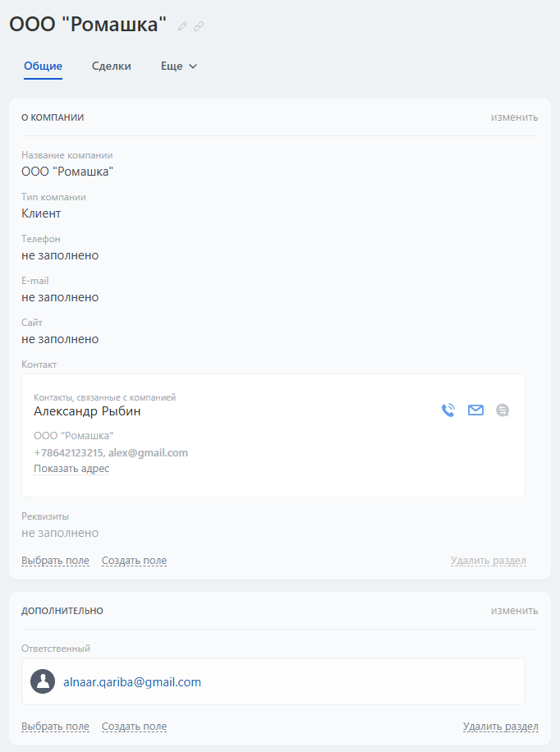Open contact "Александр Рыбин"

pyautogui.click(x=87, y=411)
